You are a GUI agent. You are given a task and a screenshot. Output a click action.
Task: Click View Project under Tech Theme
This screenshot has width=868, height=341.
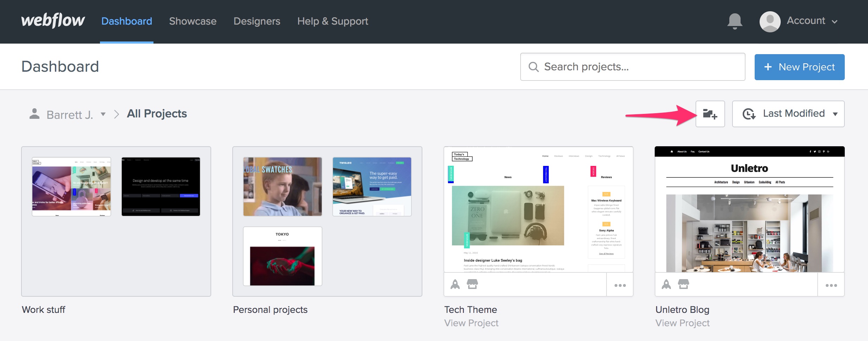471,323
